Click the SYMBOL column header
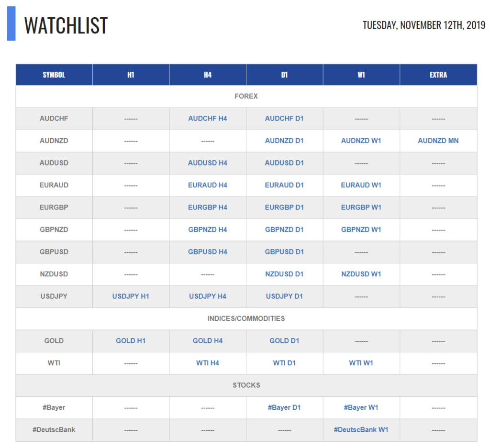The width and height of the screenshot is (490, 448). [54, 75]
